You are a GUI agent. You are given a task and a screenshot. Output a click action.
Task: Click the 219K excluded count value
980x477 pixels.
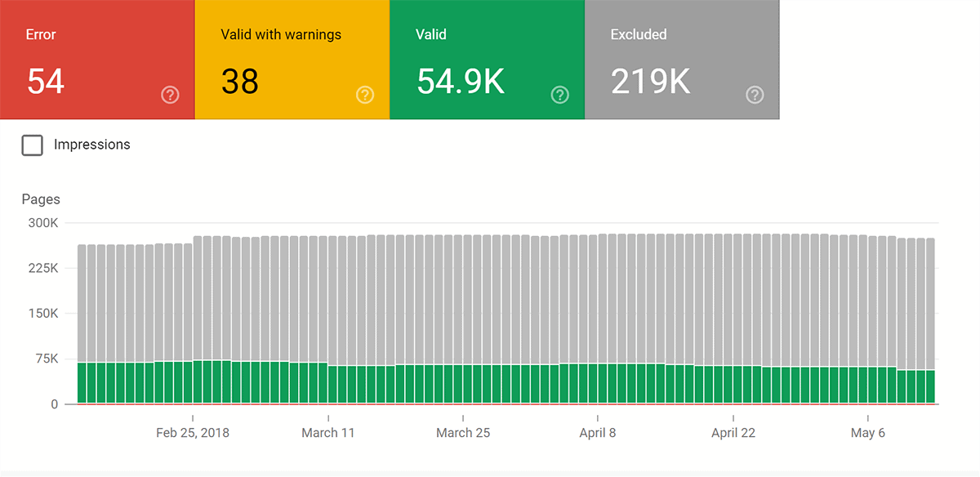click(651, 82)
